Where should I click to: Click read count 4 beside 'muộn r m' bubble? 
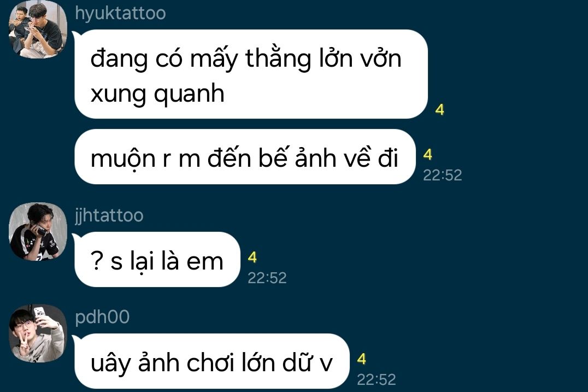tap(428, 155)
